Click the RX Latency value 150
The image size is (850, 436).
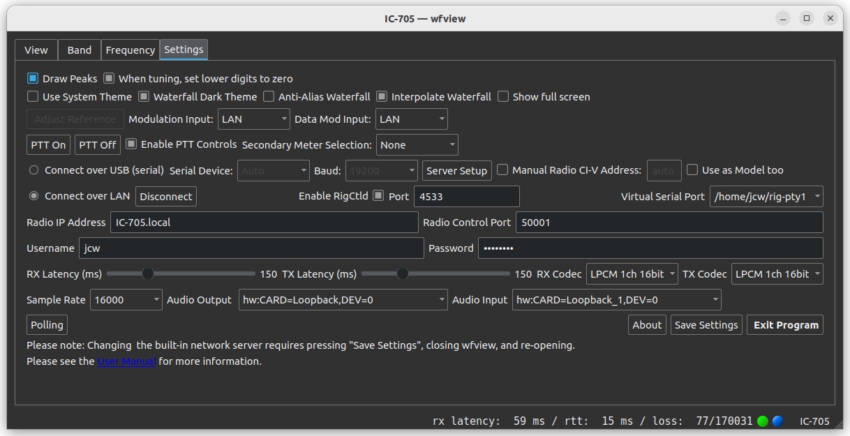(x=268, y=274)
